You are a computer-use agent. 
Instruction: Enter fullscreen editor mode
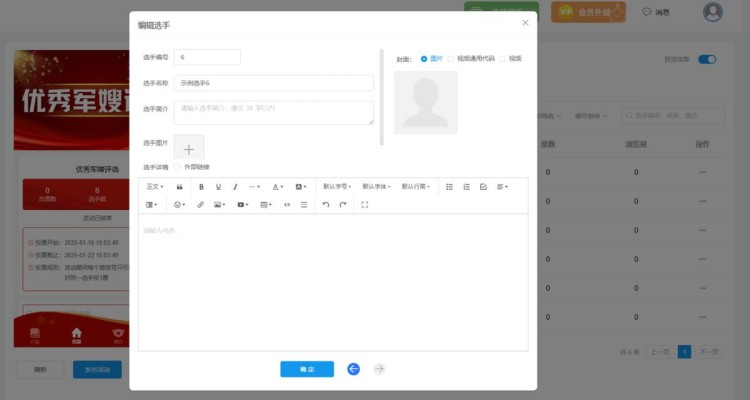click(x=364, y=204)
